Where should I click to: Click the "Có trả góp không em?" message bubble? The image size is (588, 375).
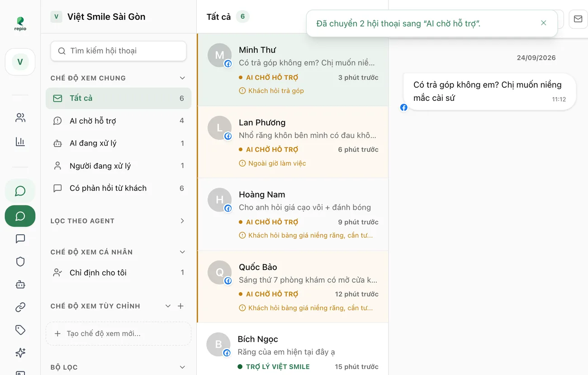[x=489, y=91]
